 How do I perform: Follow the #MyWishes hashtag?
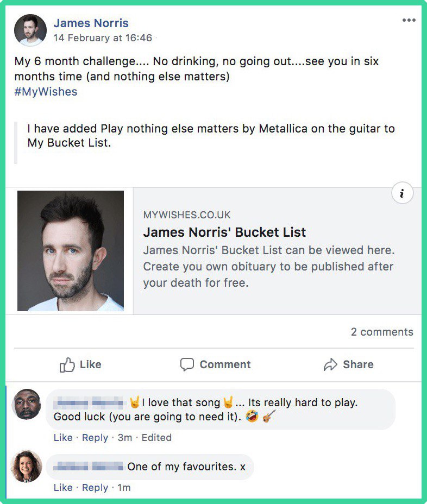46,92
